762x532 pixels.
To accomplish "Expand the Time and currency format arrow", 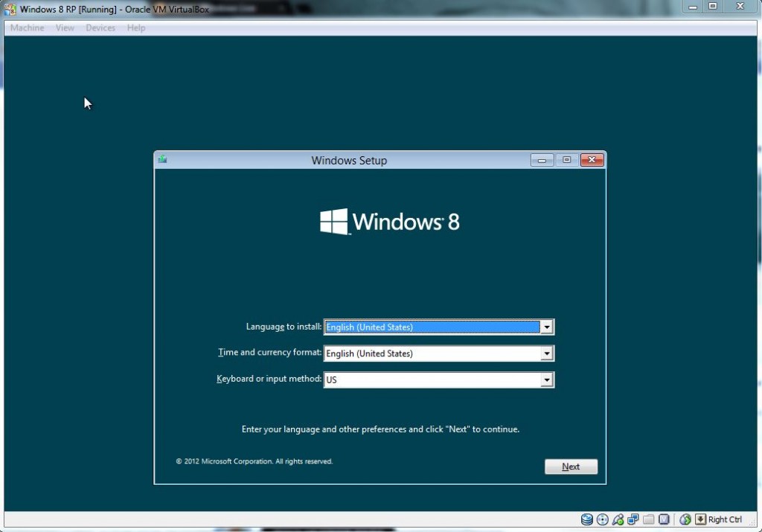I will tap(547, 353).
